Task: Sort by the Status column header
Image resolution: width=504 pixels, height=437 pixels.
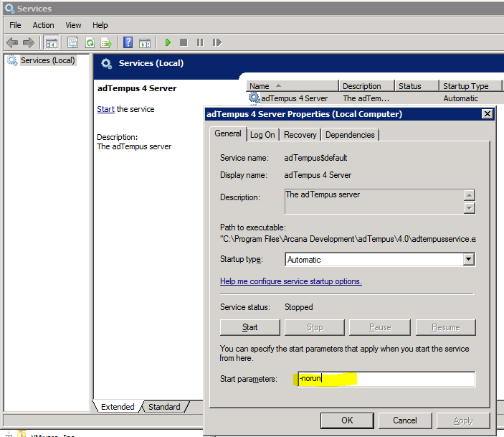Action: [417, 86]
